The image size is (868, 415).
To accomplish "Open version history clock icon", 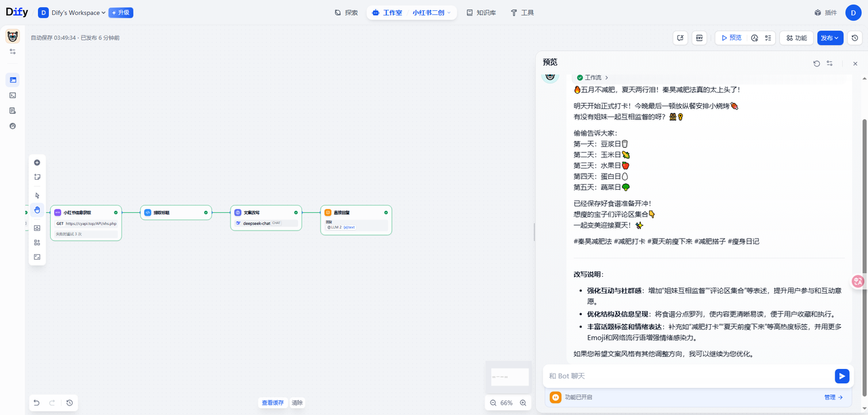I will click(855, 38).
